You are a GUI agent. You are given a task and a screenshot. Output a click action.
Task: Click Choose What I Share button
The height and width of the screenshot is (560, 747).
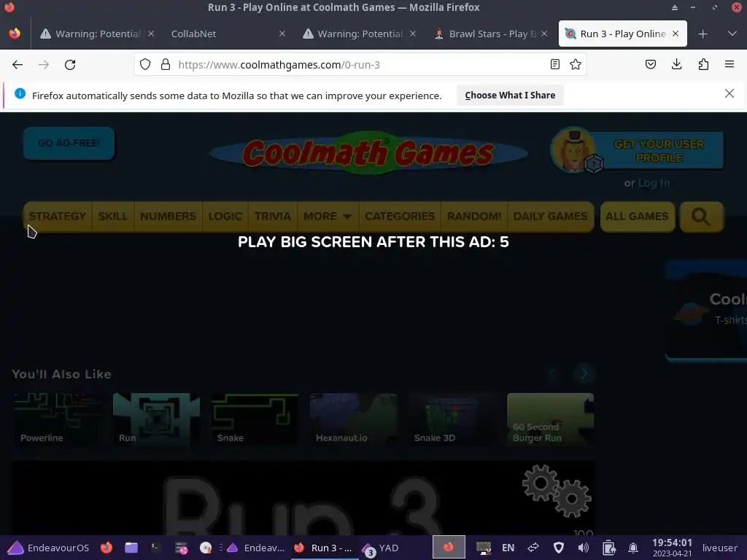tap(510, 96)
